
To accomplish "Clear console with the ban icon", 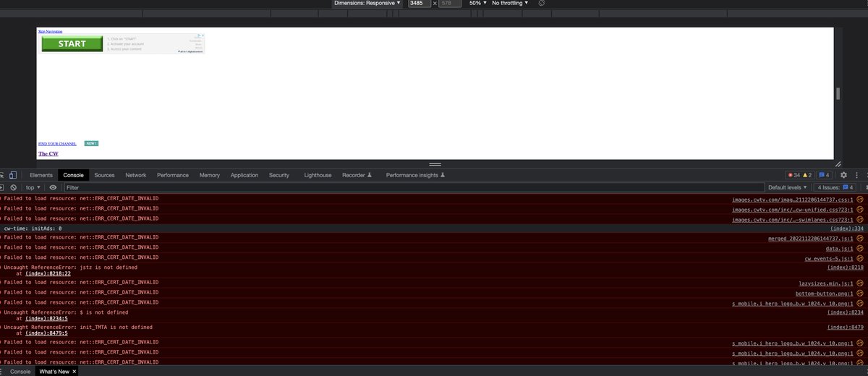I will click(14, 187).
